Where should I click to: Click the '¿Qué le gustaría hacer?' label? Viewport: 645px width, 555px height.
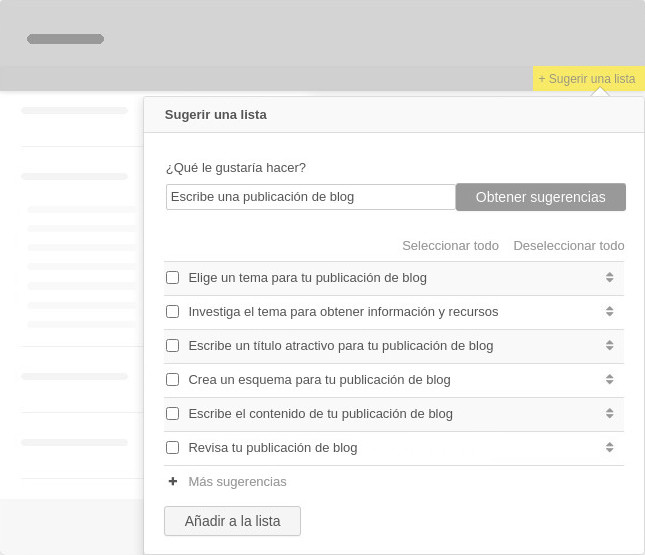tap(236, 168)
